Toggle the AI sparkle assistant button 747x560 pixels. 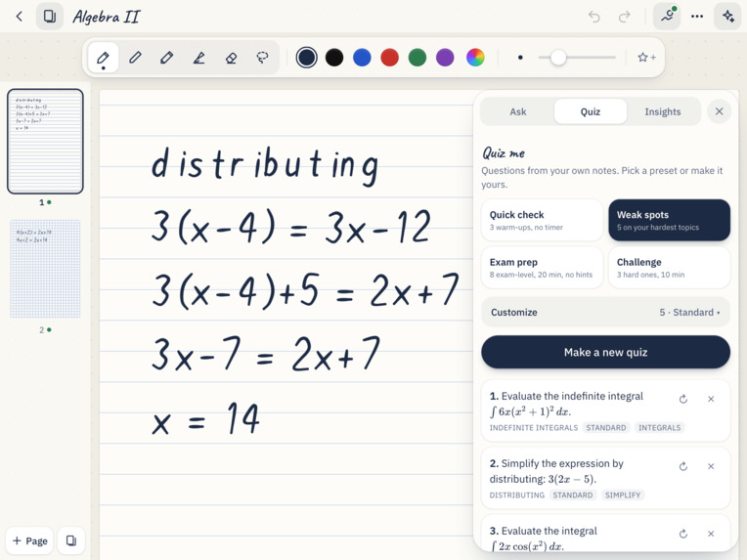click(728, 17)
